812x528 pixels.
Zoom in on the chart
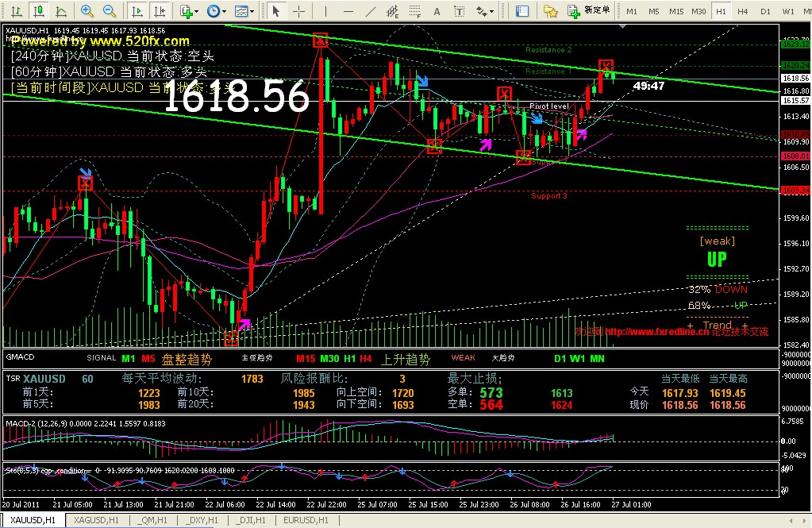[87, 11]
